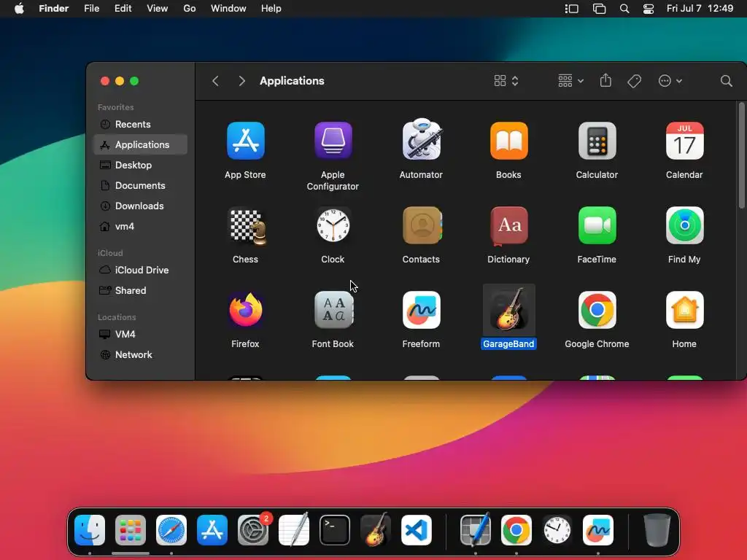Click the Finder icon in the Dock
This screenshot has height=560, width=747.
90,530
